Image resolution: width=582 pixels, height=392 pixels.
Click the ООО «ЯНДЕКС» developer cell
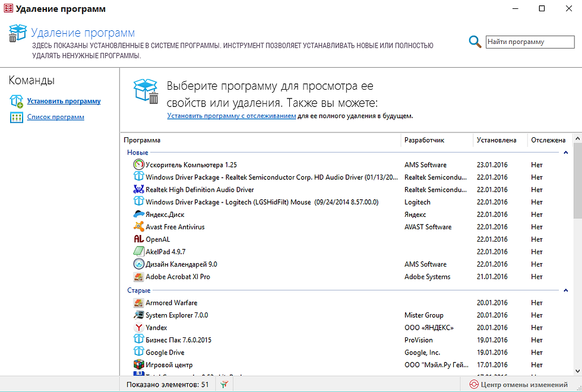point(429,327)
